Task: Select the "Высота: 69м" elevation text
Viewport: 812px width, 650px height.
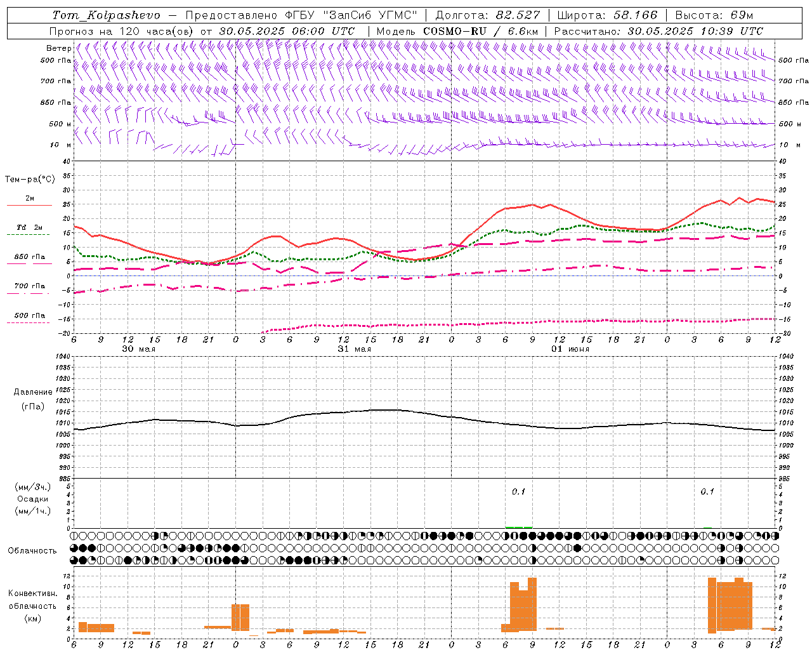Action: (714, 15)
